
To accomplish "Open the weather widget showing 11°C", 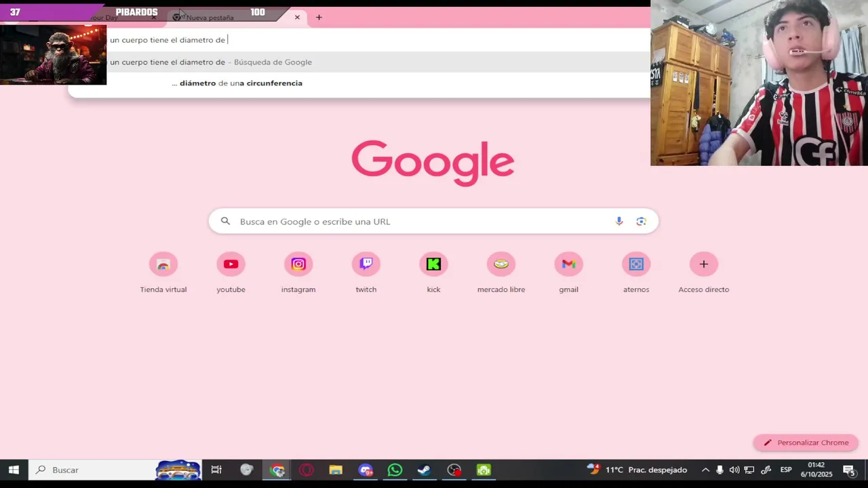I will 637,470.
